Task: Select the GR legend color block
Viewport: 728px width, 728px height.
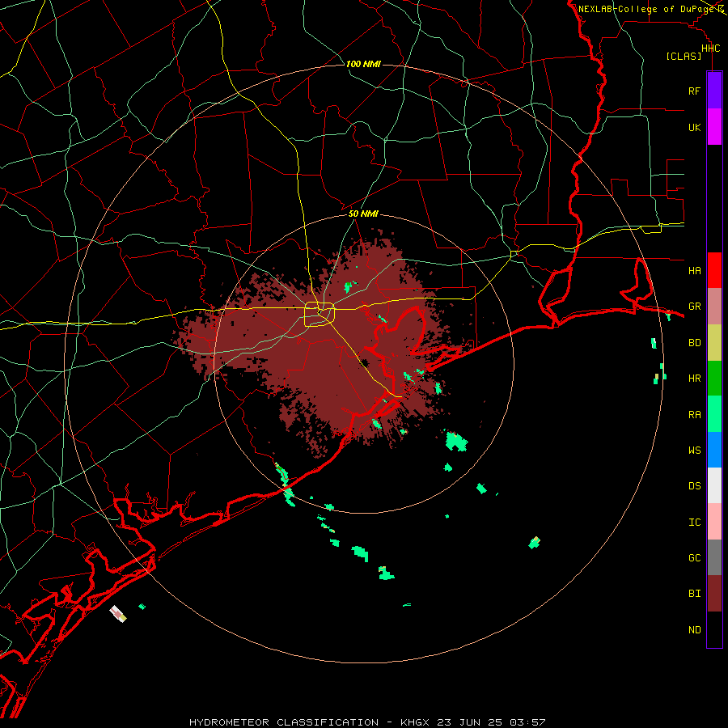Action: pyautogui.click(x=714, y=307)
